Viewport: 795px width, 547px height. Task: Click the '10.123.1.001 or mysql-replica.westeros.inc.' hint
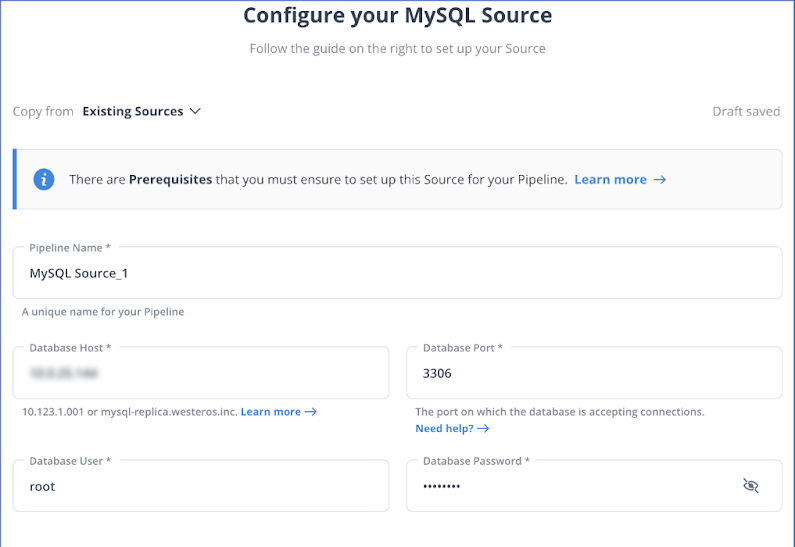point(129,412)
